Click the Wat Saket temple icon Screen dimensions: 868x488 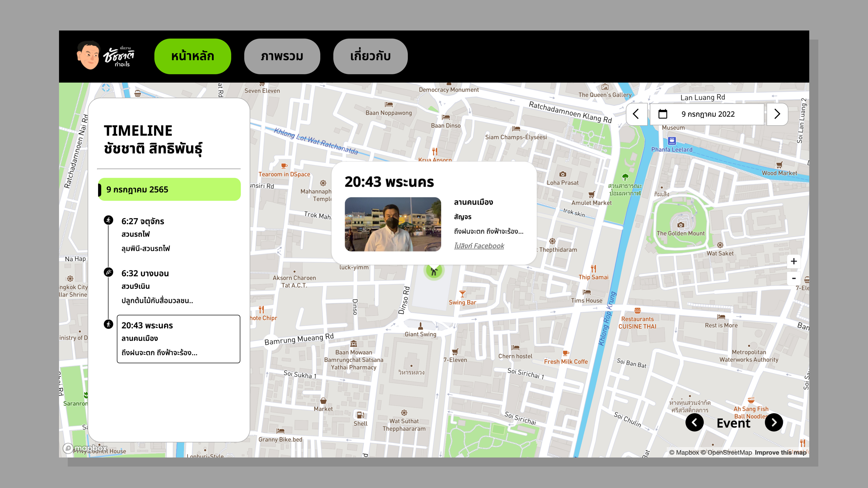point(720,245)
